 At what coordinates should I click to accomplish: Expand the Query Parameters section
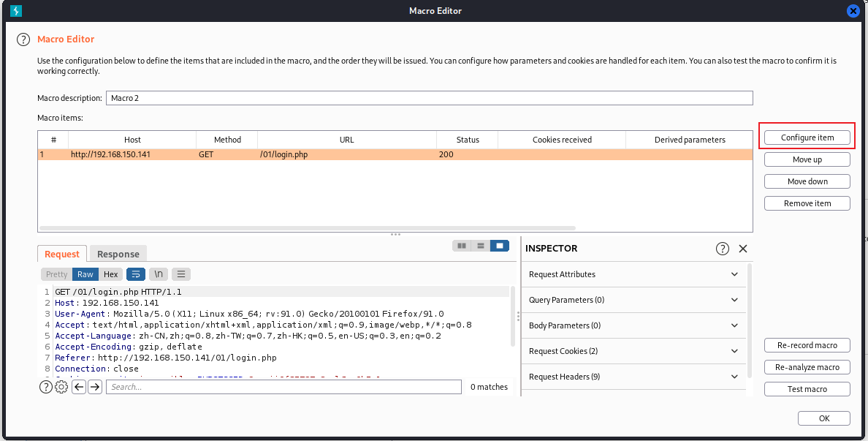coord(633,300)
